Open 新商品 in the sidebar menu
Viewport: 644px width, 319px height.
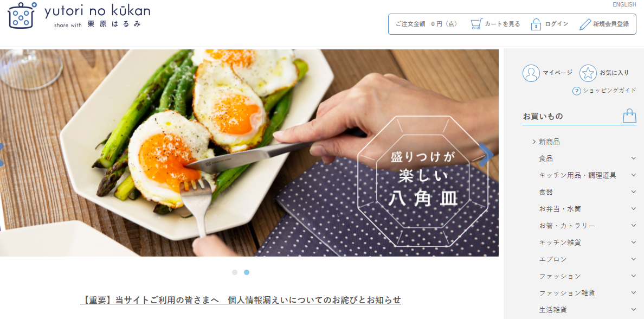[x=549, y=142]
